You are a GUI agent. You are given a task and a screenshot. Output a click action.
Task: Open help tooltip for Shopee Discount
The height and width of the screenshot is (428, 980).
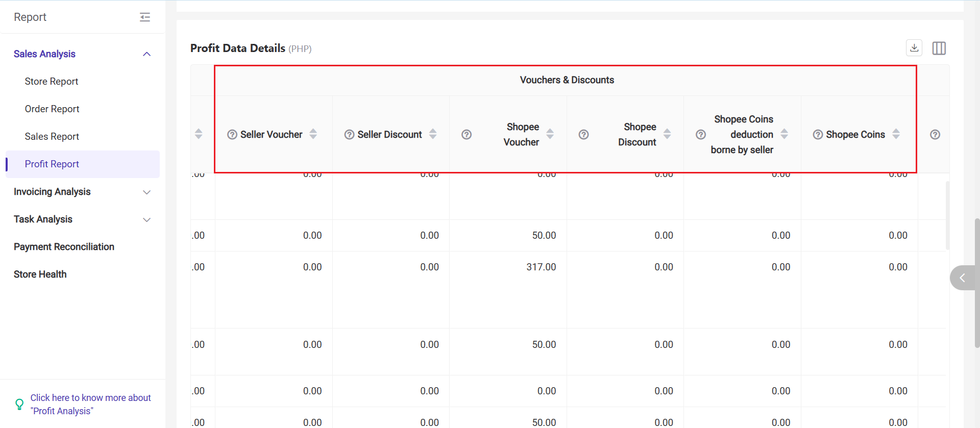click(584, 135)
